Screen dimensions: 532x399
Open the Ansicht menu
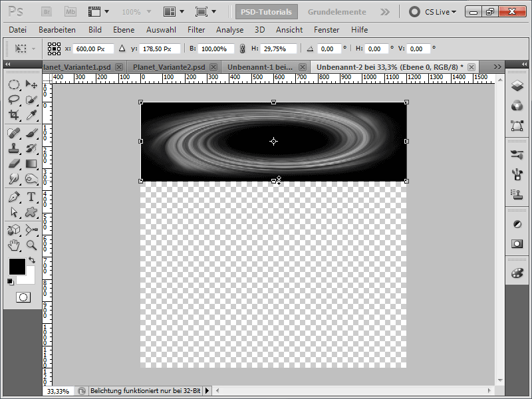(289, 30)
